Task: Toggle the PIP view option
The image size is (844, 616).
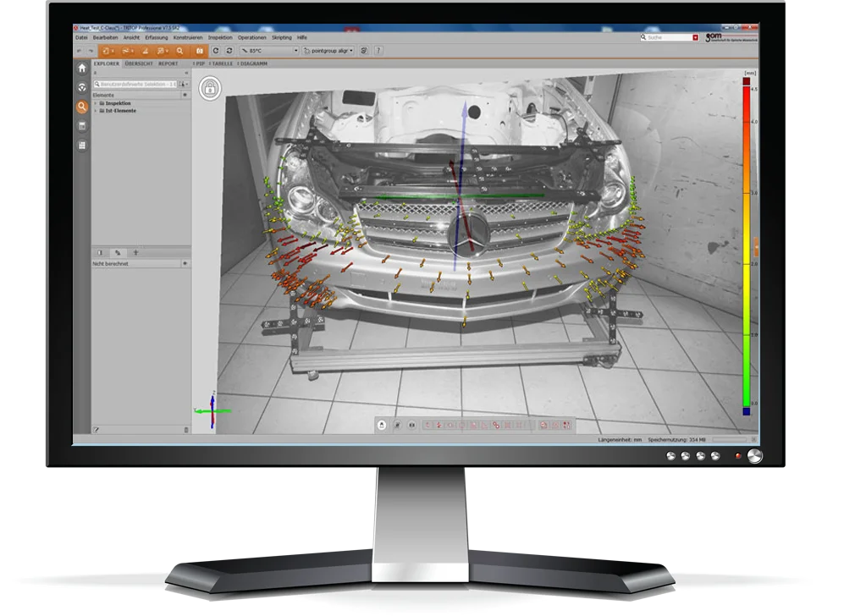Action: coord(199,63)
